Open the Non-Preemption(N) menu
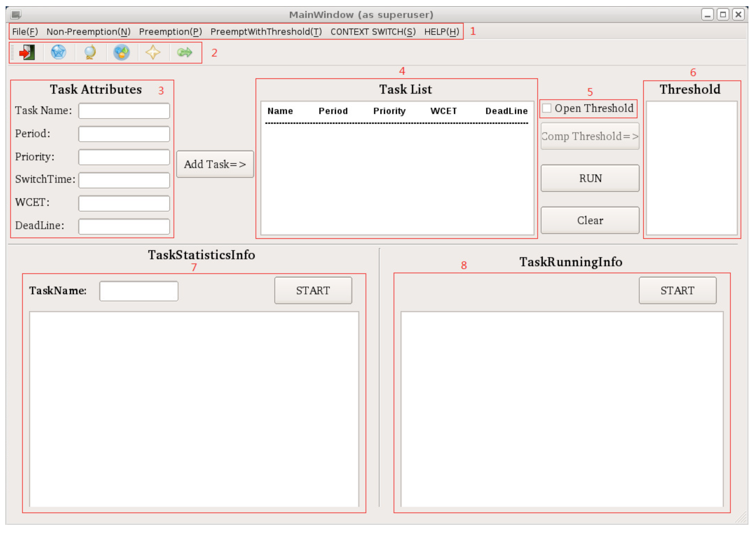Viewport: 756px width, 533px height. pyautogui.click(x=89, y=32)
